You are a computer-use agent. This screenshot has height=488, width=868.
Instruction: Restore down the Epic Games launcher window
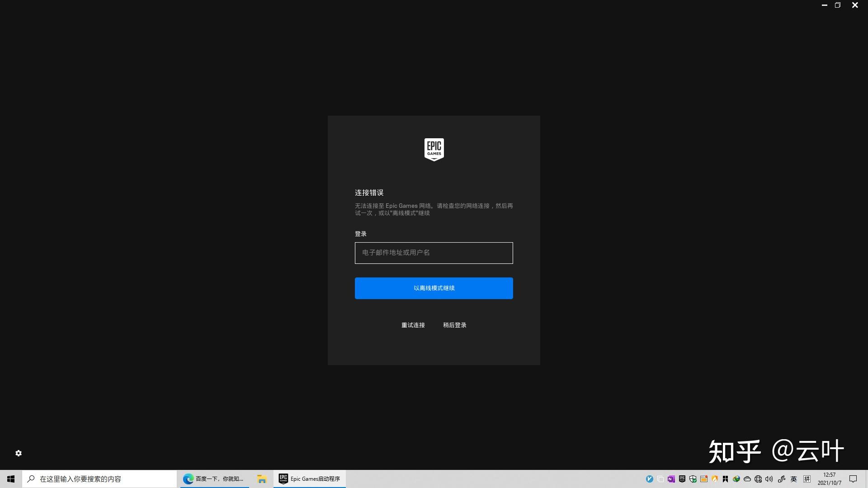(x=838, y=5)
